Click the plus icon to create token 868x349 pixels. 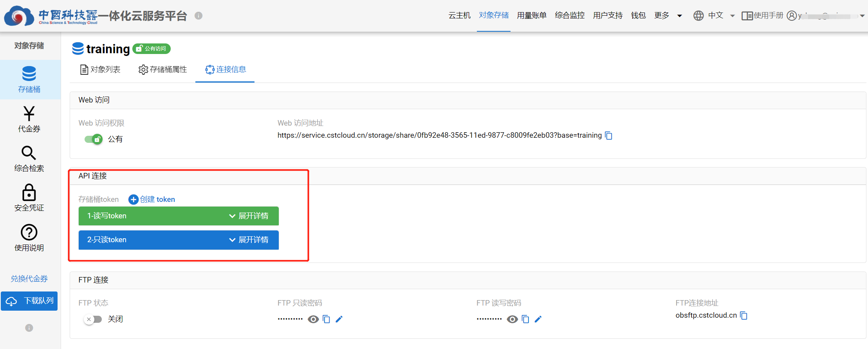click(134, 200)
